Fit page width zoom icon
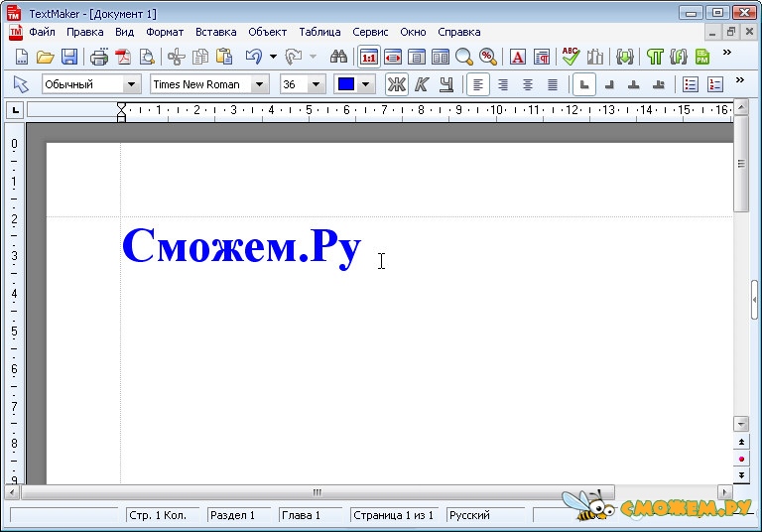The height and width of the screenshot is (532, 762). tap(393, 57)
